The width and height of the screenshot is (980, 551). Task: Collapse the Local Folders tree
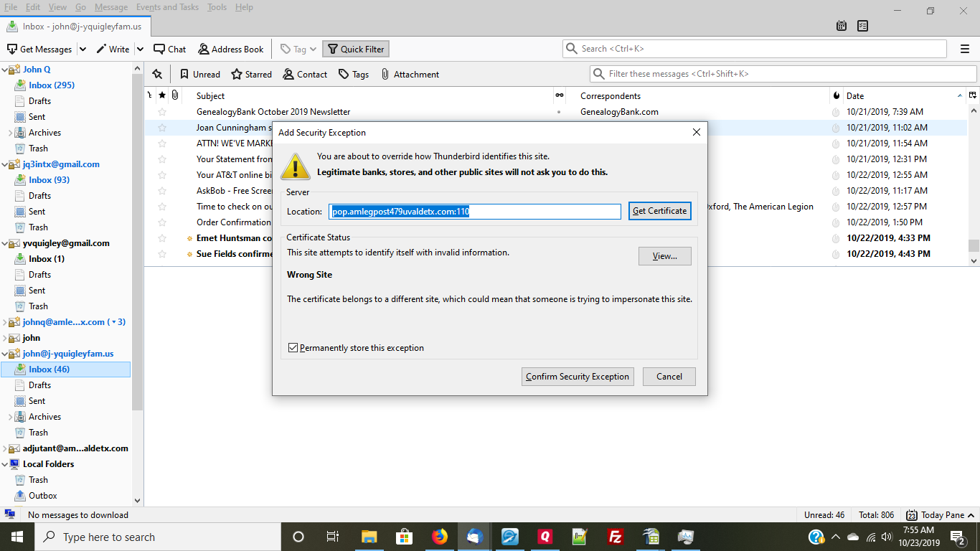pos(5,464)
